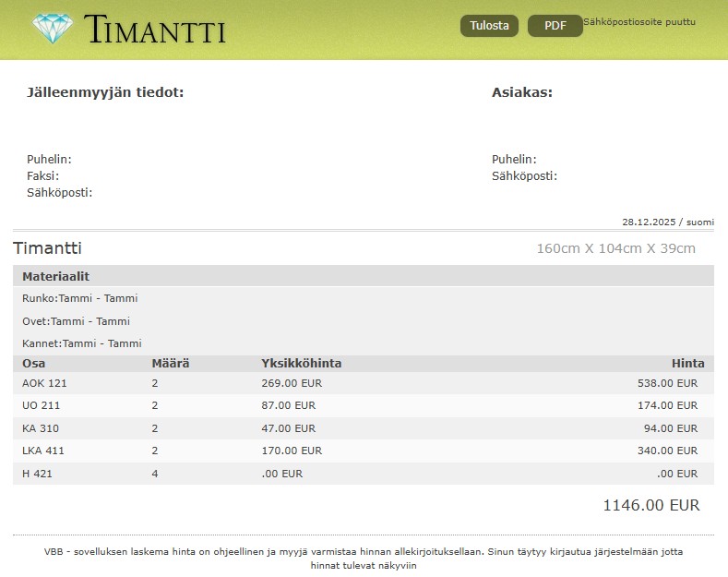Click the Määrä column header
This screenshot has height=577, width=728.
tap(170, 363)
